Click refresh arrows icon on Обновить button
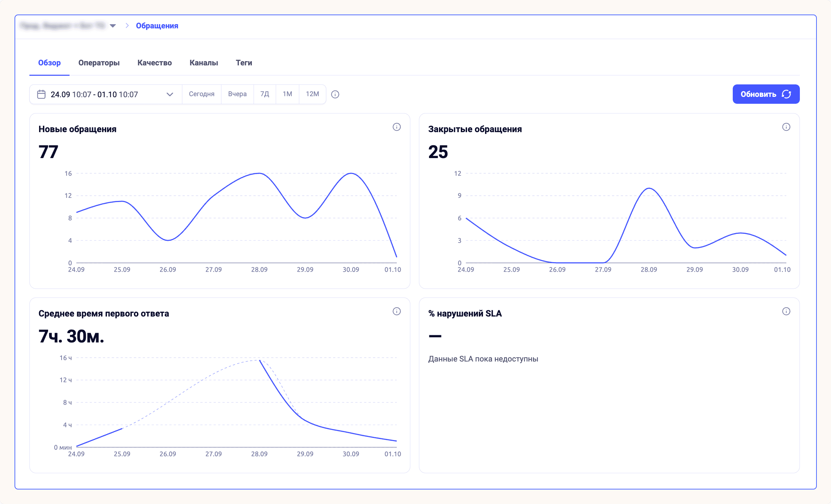Screen dimensions: 831x504 tap(786, 94)
